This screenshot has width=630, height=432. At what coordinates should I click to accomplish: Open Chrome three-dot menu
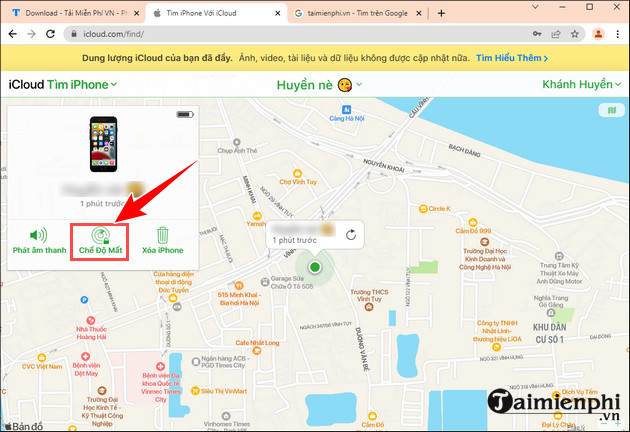tap(618, 34)
